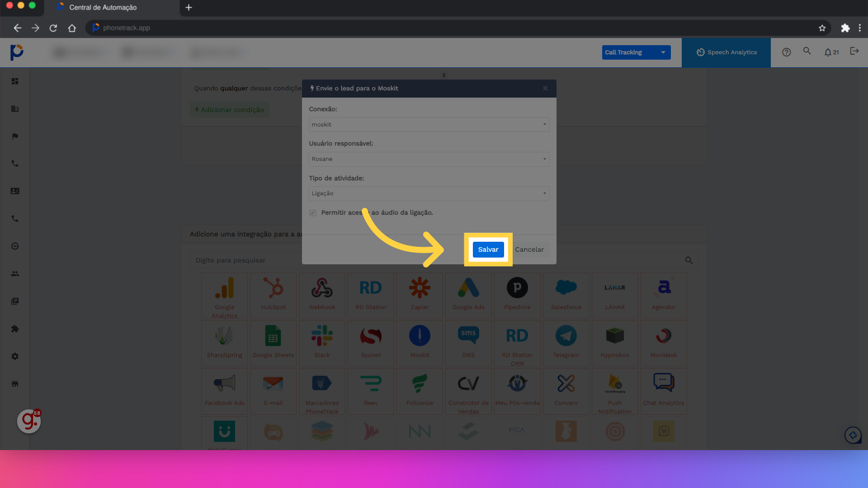Select the HubSpot integration
Image resolution: width=868 pixels, height=488 pixels.
274,296
